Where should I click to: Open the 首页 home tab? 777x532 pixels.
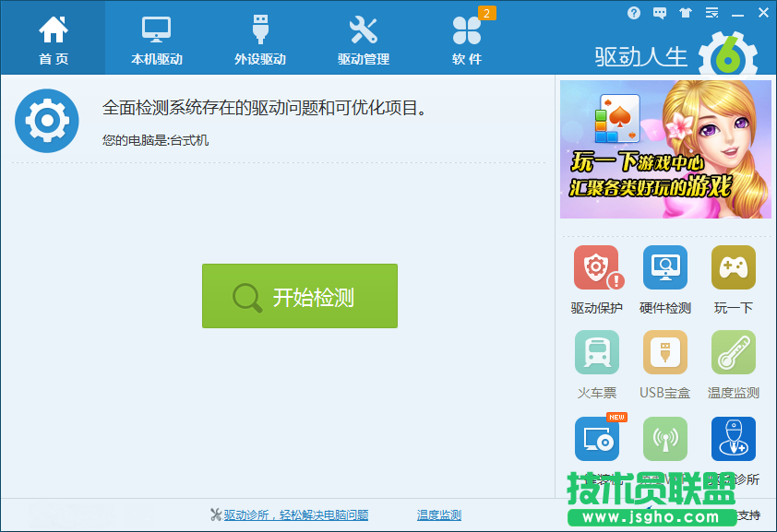(53, 39)
